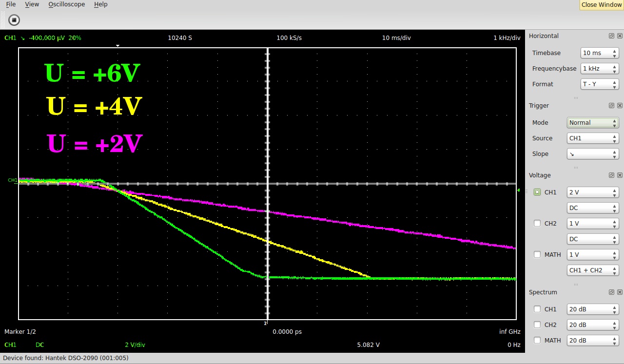Click the trigger position marker above the graph

(x=117, y=46)
